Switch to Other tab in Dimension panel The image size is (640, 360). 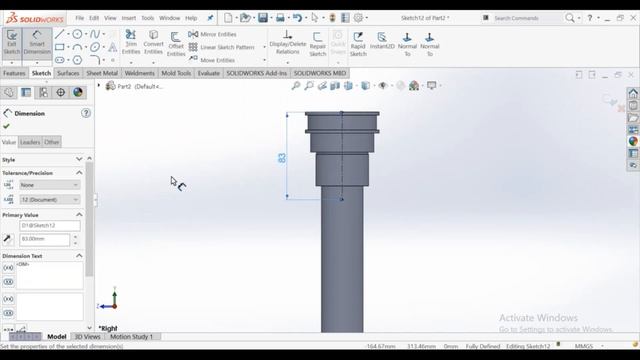coord(51,142)
